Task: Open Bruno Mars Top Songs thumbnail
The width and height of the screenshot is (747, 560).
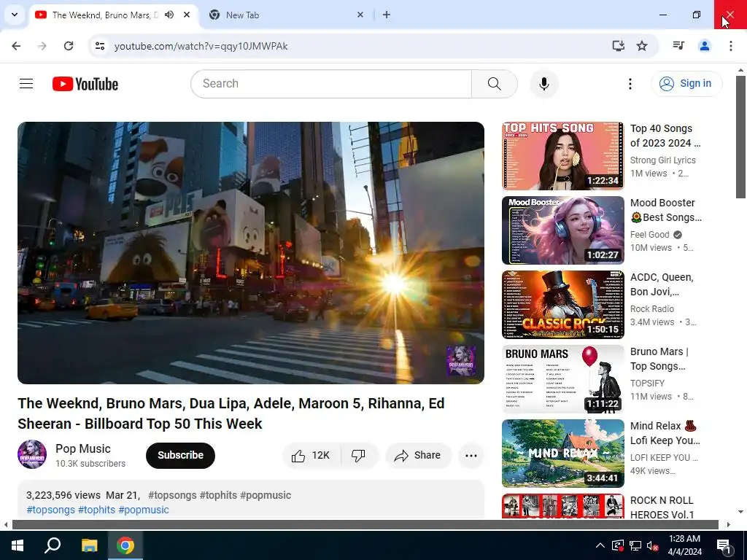Action: point(562,378)
